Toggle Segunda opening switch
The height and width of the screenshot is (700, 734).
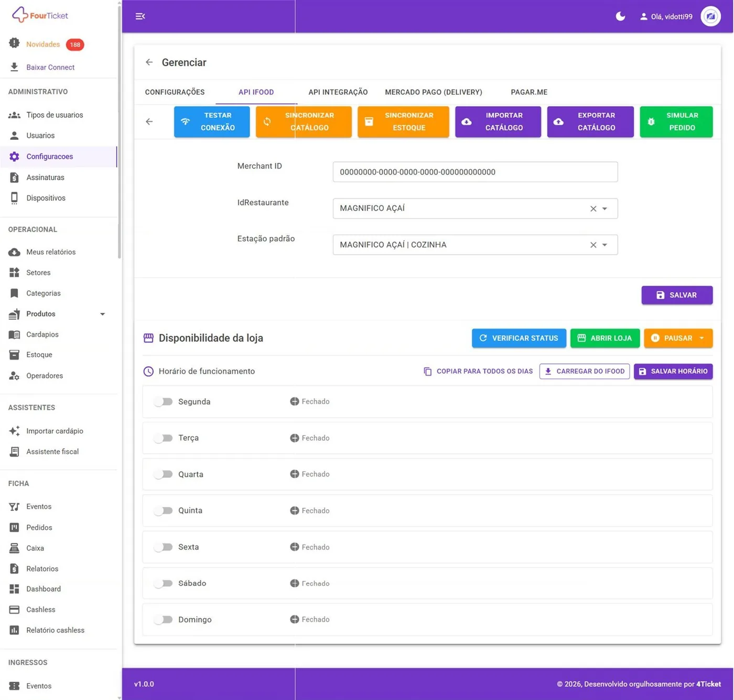pos(163,401)
